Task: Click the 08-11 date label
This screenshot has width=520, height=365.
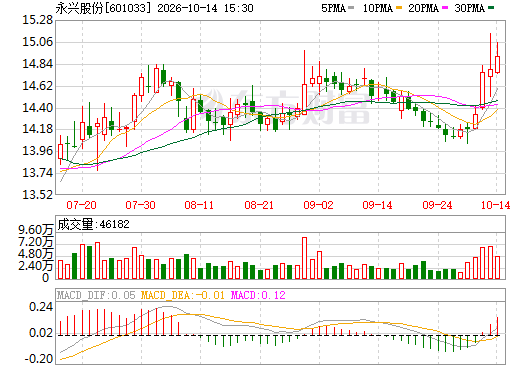Action: pos(199,205)
